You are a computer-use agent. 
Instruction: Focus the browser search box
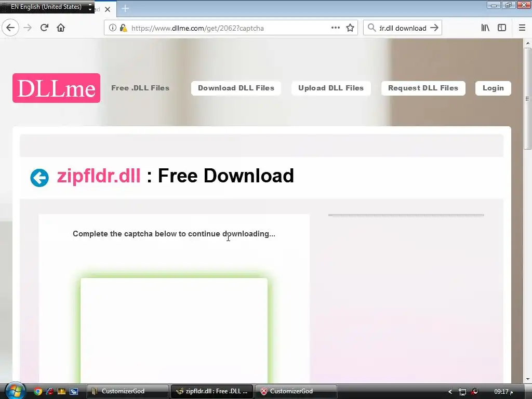(403, 28)
